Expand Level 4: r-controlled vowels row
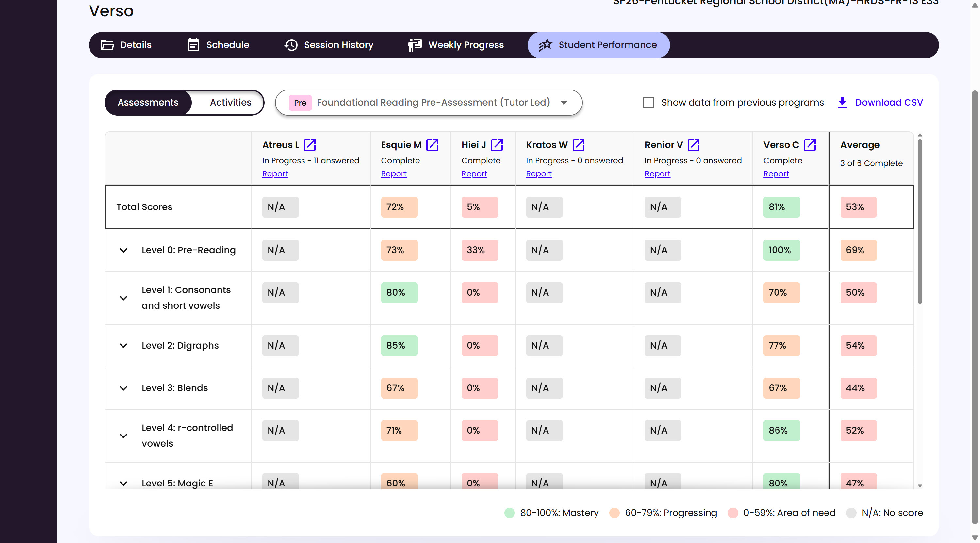980x543 pixels. tap(123, 436)
